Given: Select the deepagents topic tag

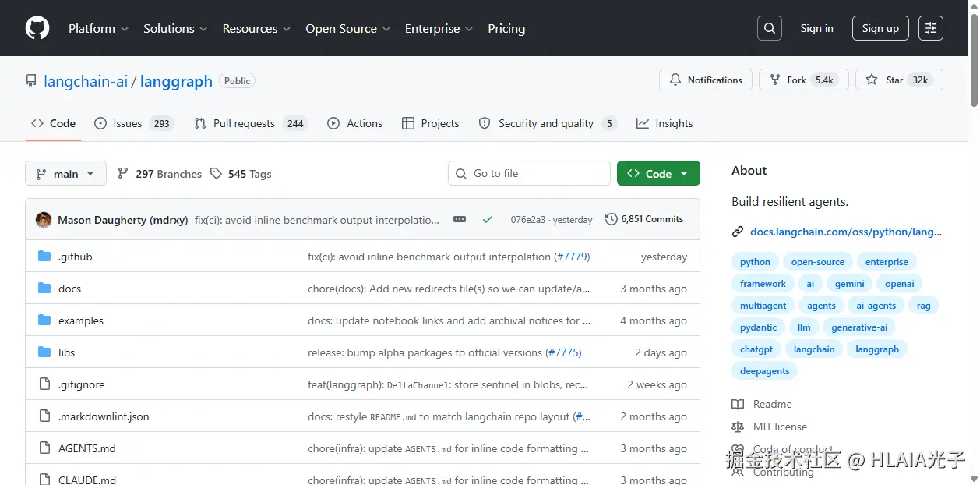Looking at the screenshot, I should click(765, 371).
